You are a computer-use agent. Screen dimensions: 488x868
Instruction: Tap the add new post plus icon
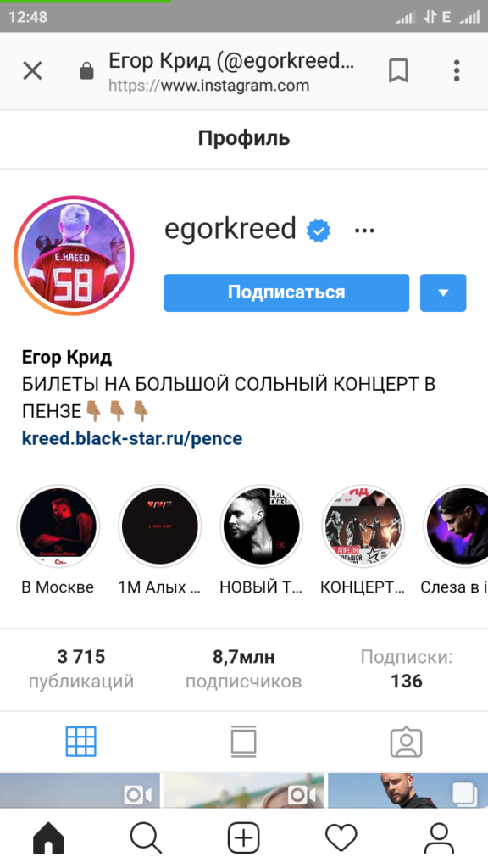[x=243, y=837]
